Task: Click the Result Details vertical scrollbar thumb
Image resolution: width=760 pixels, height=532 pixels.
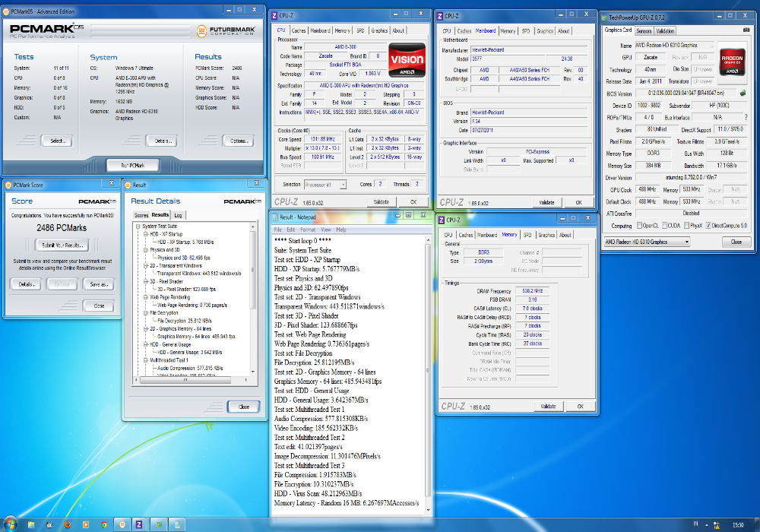Action: 252,271
